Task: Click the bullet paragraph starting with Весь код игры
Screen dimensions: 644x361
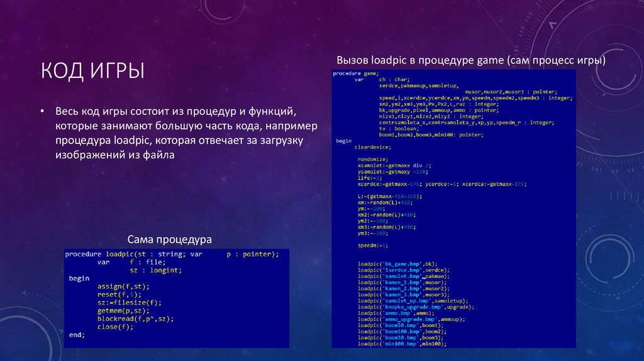Action: [179, 132]
